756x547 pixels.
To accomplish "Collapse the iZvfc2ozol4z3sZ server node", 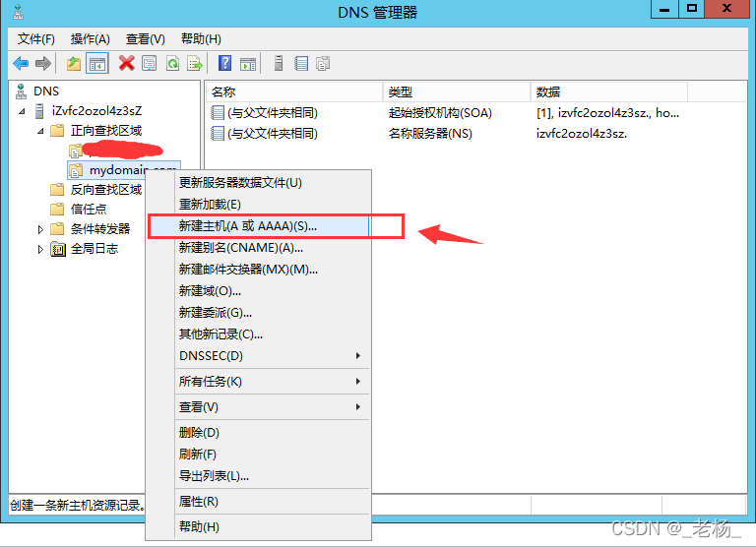I will 23,111.
